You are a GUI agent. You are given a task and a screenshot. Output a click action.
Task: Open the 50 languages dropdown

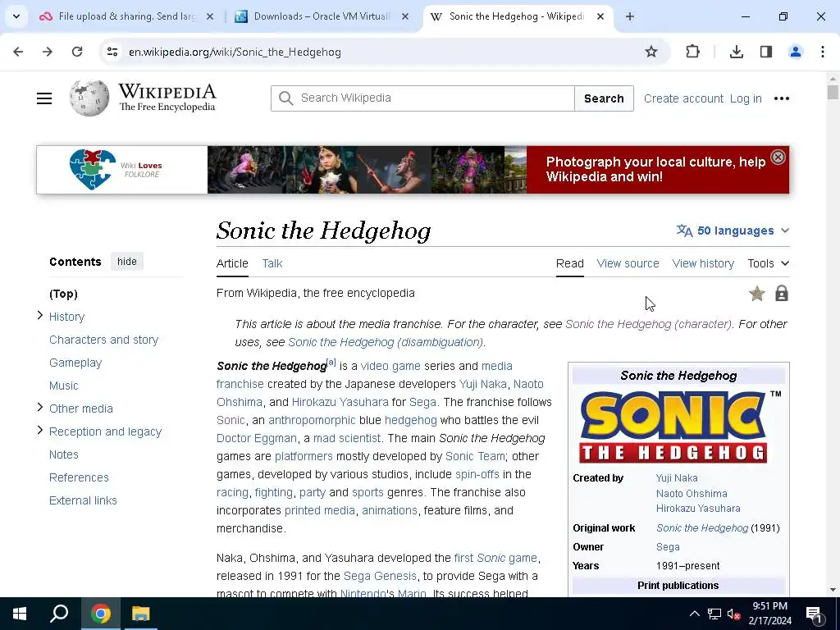[733, 231]
